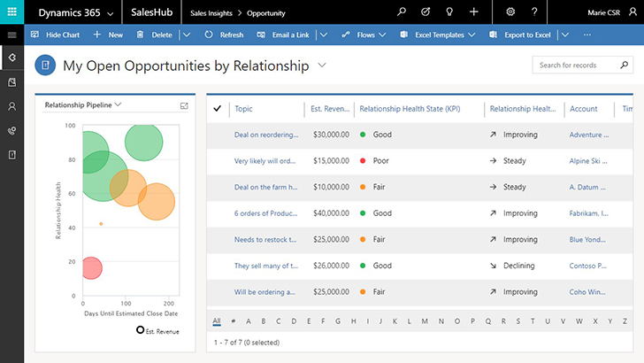The height and width of the screenshot is (363, 644).
Task: Click the lightbulb assistant icon
Action: tap(449, 12)
